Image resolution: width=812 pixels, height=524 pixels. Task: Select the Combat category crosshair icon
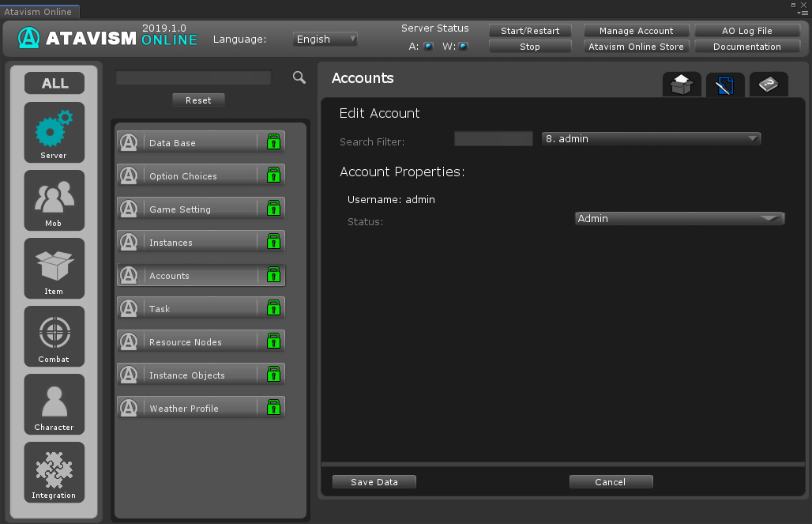click(54, 336)
